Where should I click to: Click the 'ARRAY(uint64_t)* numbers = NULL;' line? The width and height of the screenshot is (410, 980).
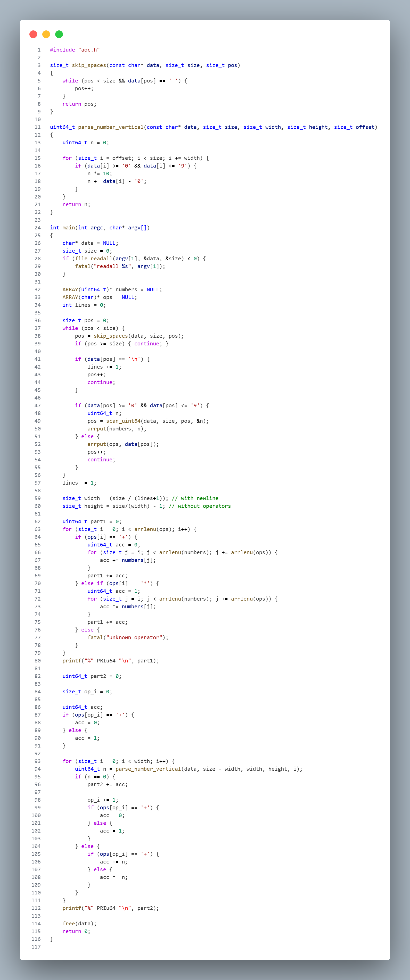pyautogui.click(x=112, y=289)
